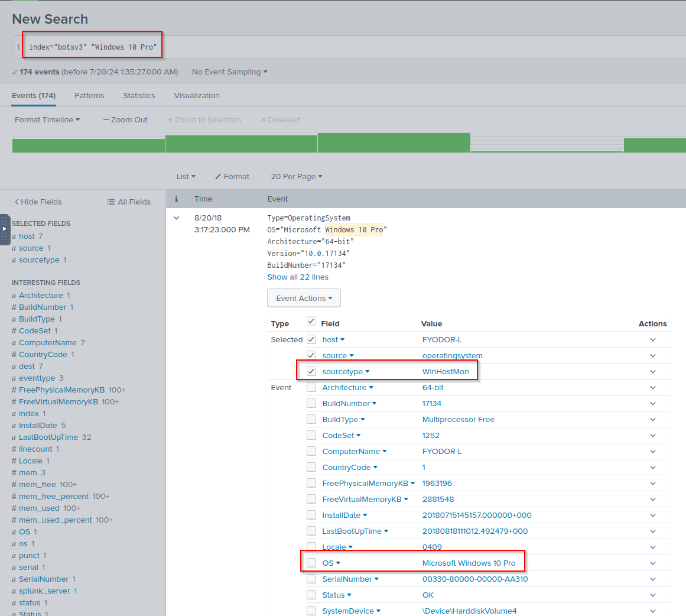Check the BuildNumber field checkbox
Screen dimensions: 686x616
tap(311, 404)
